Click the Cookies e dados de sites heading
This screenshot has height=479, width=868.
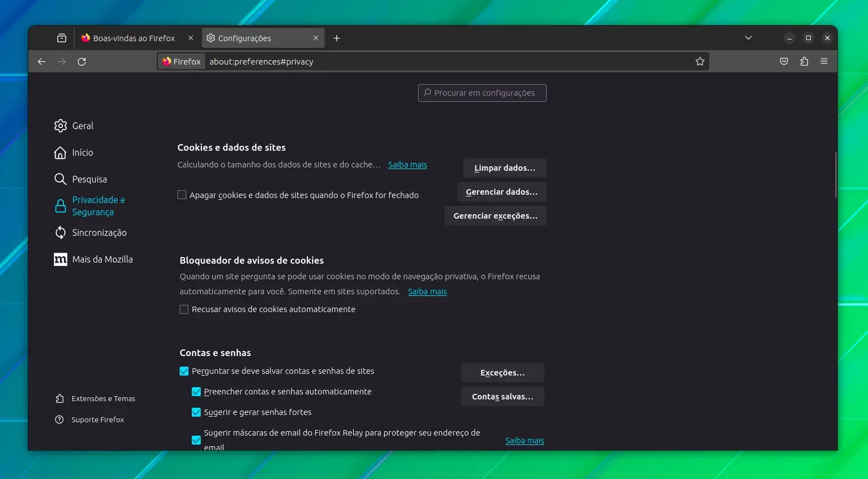(231, 147)
